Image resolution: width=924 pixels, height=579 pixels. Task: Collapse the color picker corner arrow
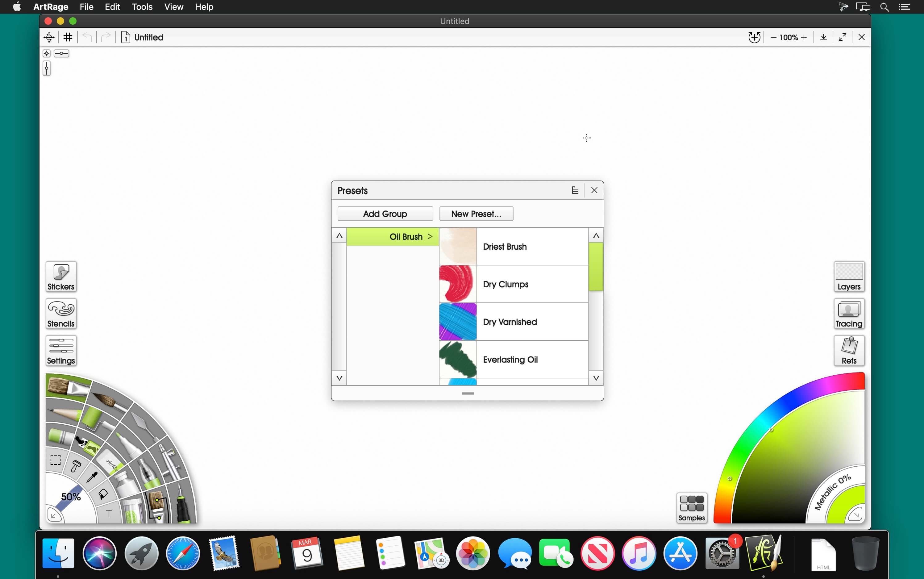(856, 514)
